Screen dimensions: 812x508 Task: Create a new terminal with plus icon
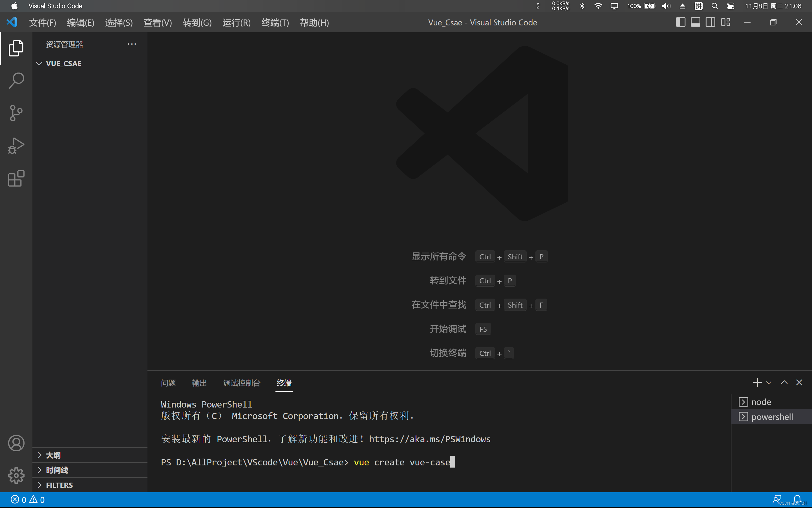point(757,382)
